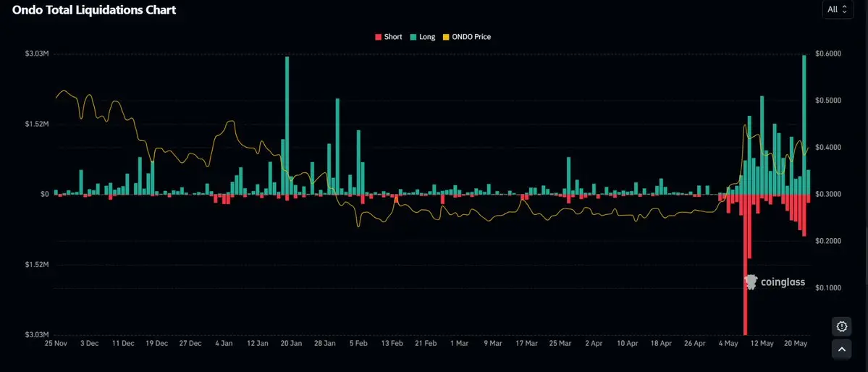Viewport: 868px width, 372px height.
Task: Click the 20 May date label
Action: point(796,343)
